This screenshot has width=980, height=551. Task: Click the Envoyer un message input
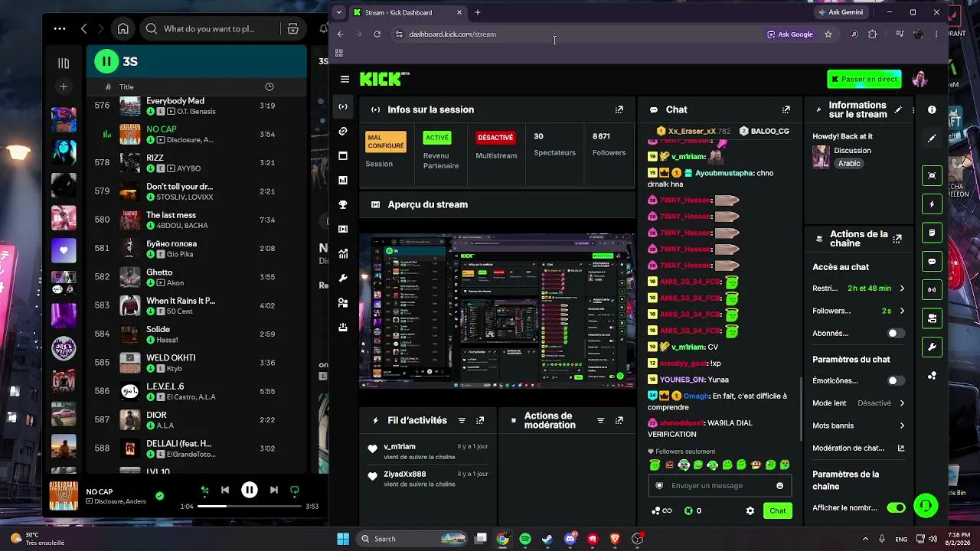pos(720,485)
